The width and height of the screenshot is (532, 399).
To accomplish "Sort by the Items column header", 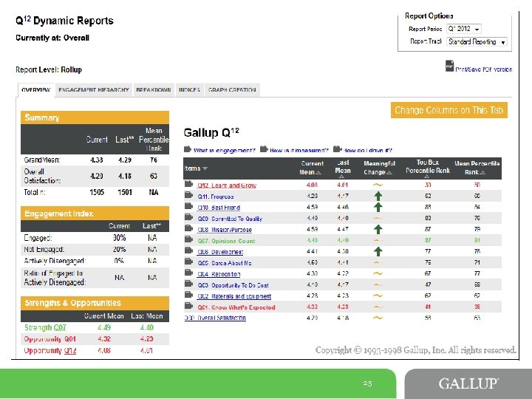I will click(196, 168).
